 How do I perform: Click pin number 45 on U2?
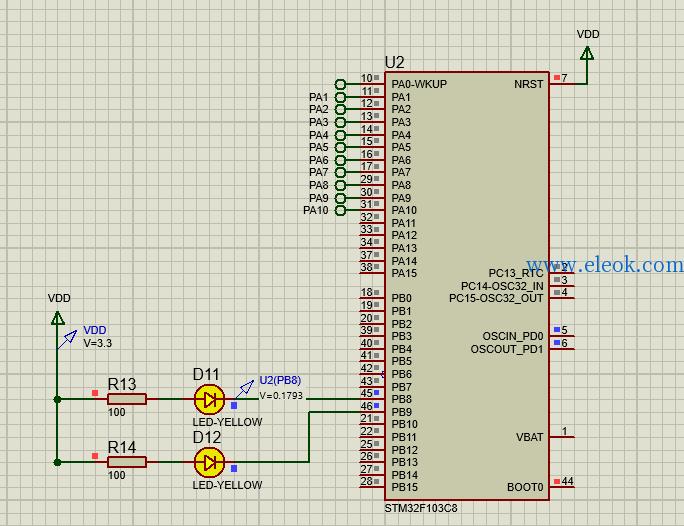366,393
